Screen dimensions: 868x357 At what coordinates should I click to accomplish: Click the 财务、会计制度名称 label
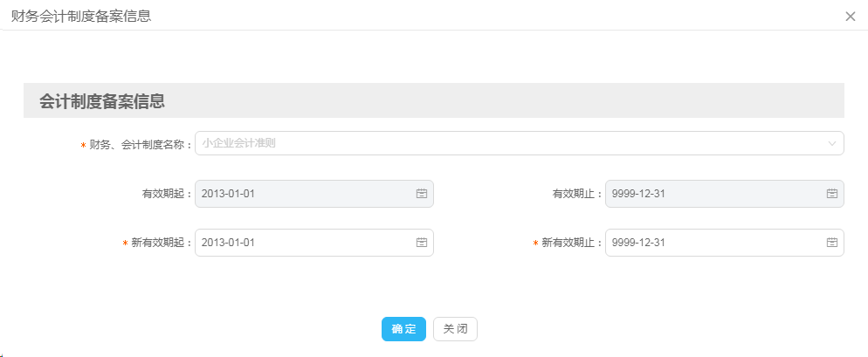click(140, 145)
